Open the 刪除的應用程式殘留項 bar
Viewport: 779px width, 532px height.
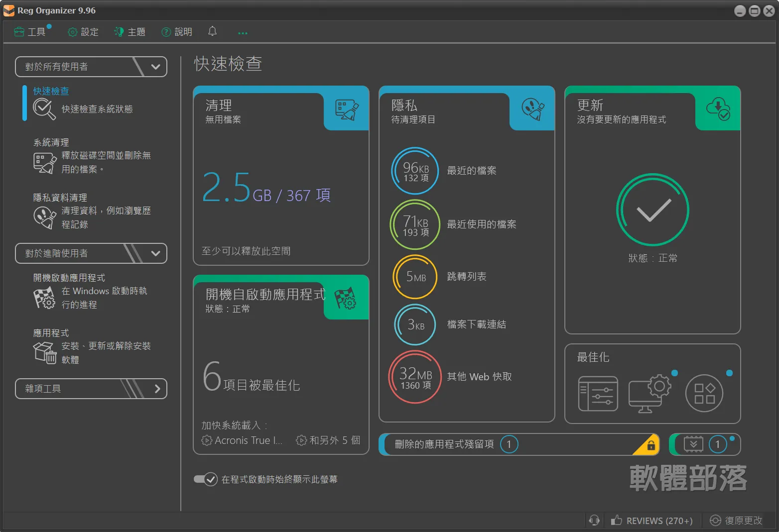tap(519, 444)
